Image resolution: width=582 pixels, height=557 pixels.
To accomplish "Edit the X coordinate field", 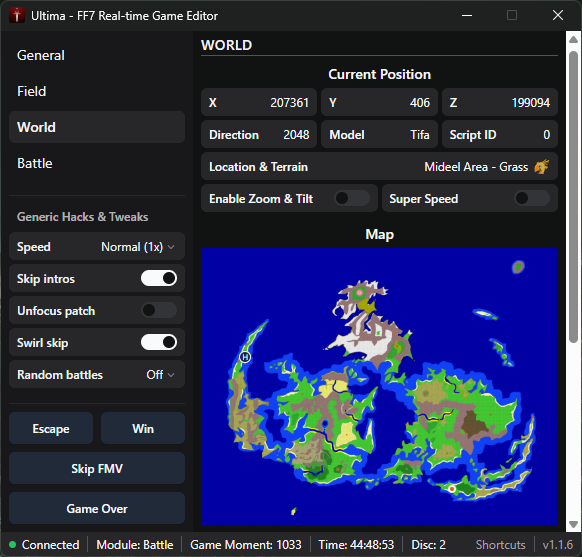I will click(x=259, y=102).
